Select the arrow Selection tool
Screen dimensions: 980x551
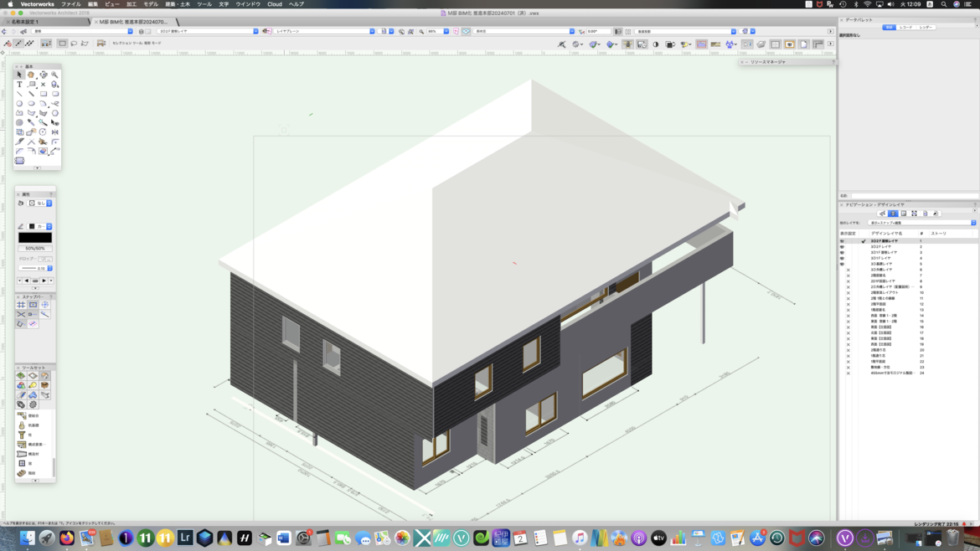pos(19,75)
